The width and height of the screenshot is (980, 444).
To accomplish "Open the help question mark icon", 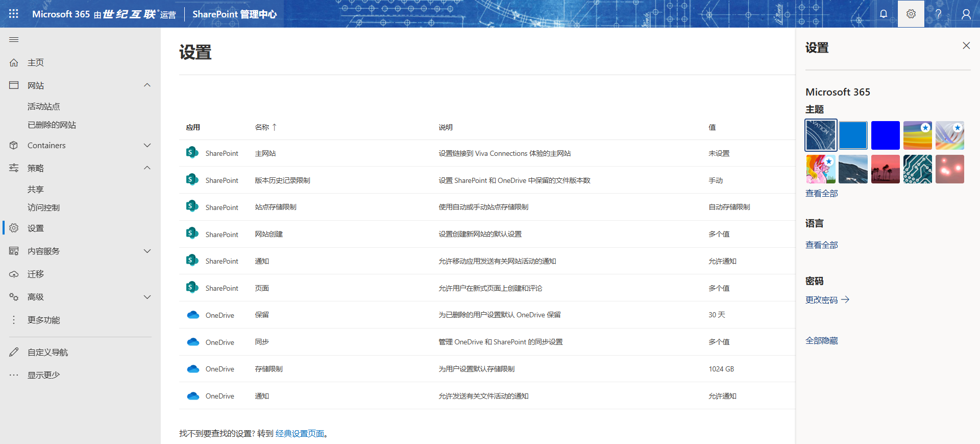I will [938, 14].
